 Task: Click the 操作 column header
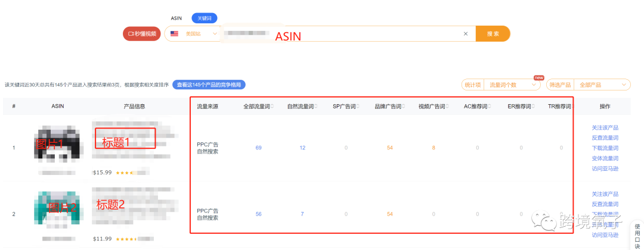point(605,107)
